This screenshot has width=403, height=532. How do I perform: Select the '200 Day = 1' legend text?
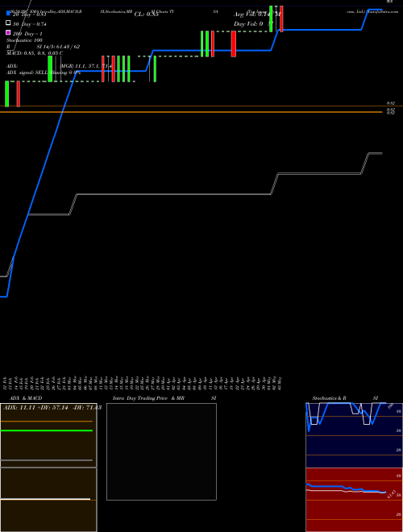pyautogui.click(x=28, y=34)
